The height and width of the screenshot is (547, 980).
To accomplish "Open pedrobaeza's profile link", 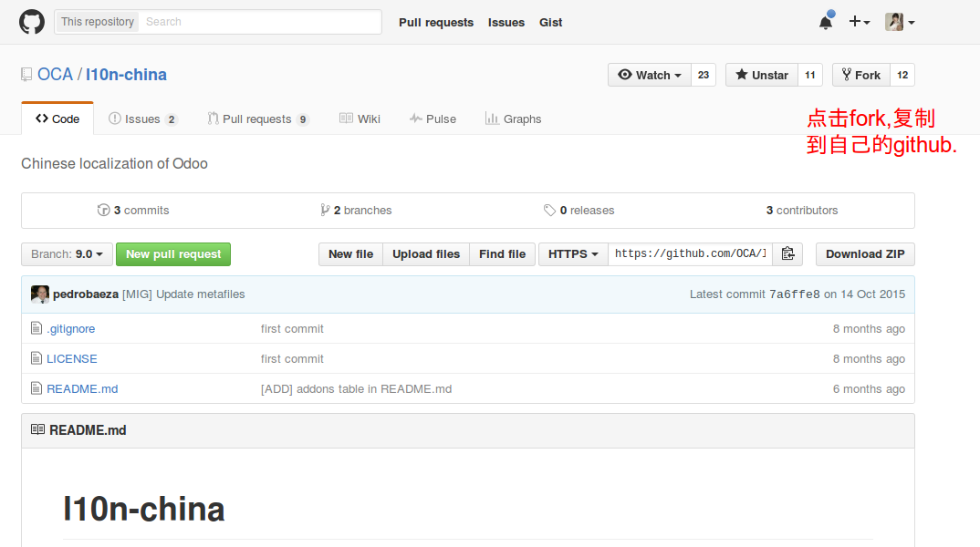I will point(86,294).
